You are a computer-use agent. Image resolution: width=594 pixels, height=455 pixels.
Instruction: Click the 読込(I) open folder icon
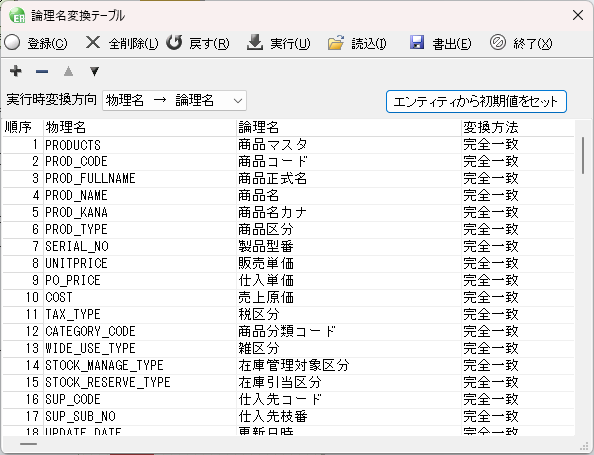tap(336, 42)
